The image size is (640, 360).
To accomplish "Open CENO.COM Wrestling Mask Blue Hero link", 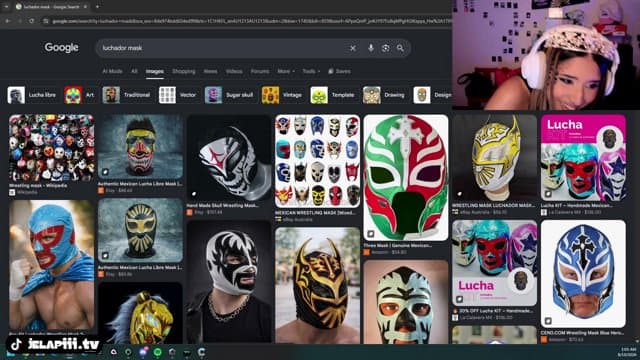I will [582, 333].
